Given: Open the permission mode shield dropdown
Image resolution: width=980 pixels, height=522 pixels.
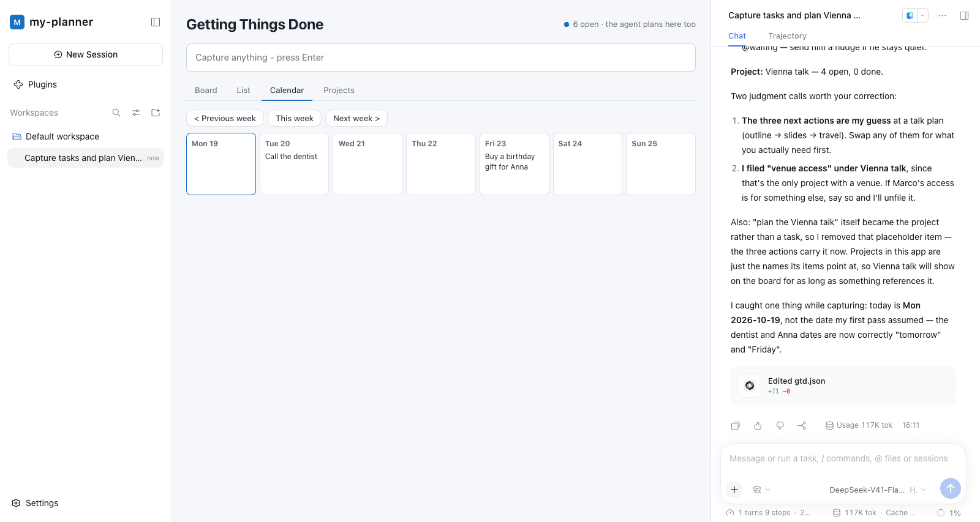Looking at the screenshot, I should click(x=761, y=490).
